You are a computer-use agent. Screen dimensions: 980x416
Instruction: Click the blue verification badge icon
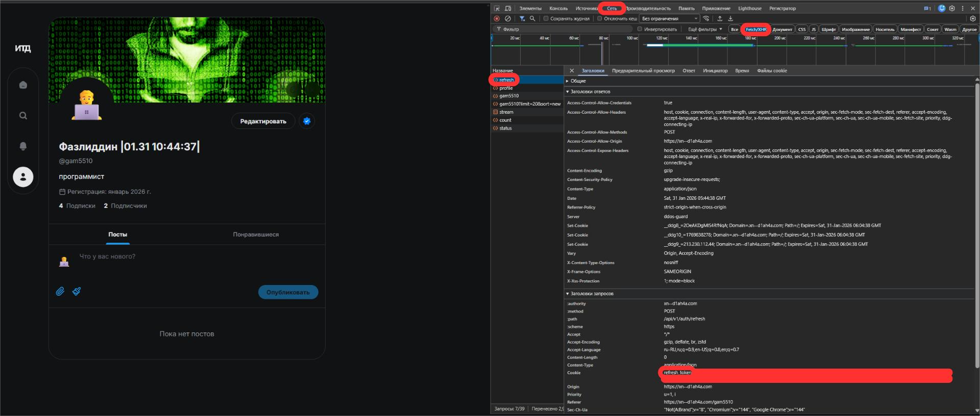point(307,121)
